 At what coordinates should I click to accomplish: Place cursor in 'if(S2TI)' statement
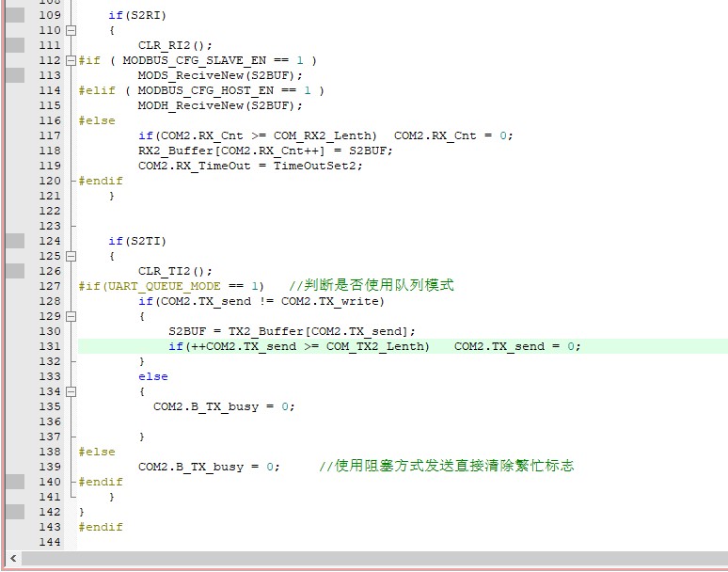137,241
